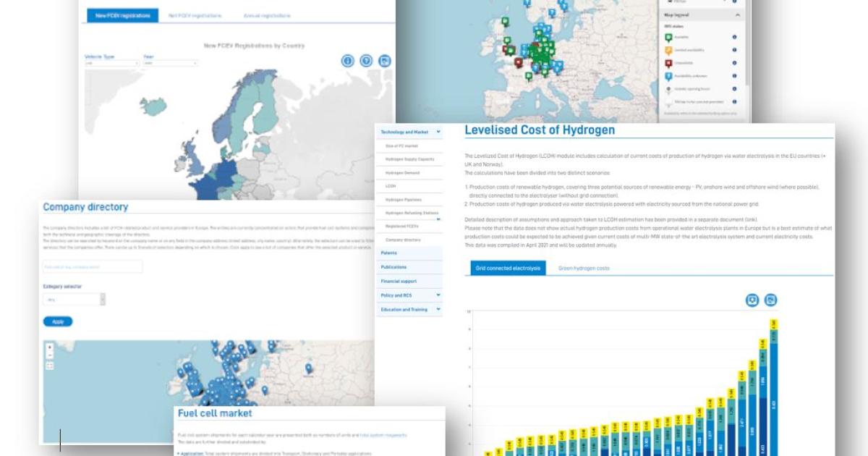Click the help question-mark icon above FCEV map
This screenshot has width=868, height=456.
(x=366, y=61)
